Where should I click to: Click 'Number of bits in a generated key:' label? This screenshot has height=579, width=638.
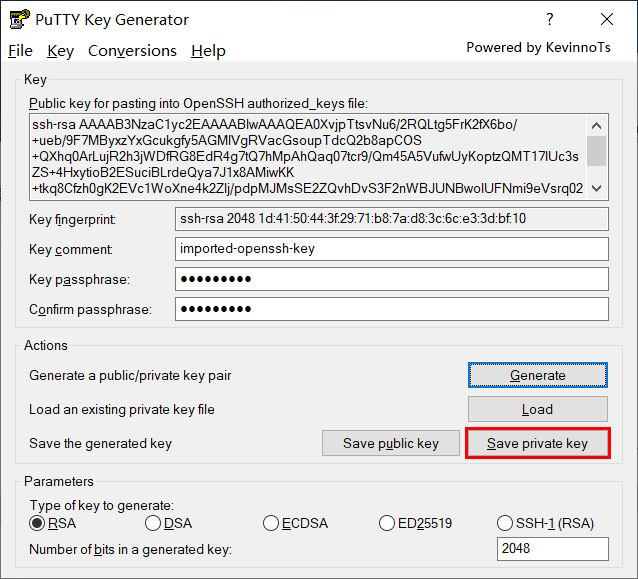131,550
